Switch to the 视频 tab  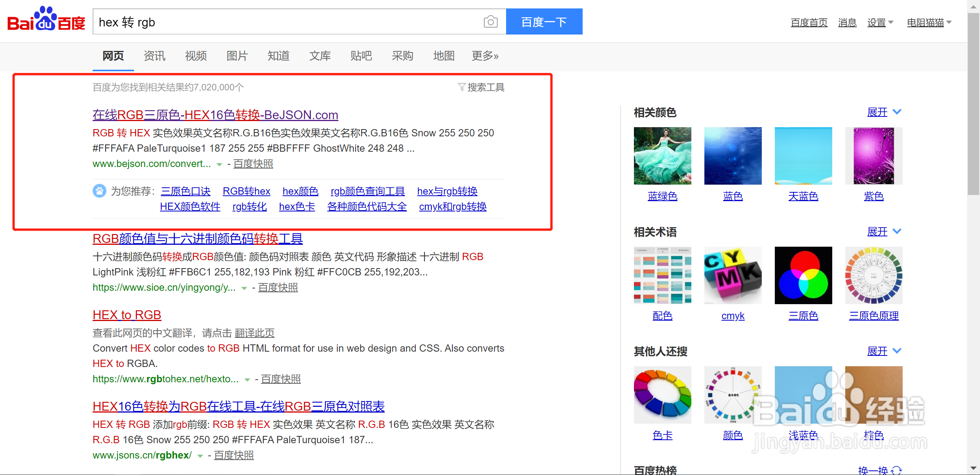pyautogui.click(x=196, y=56)
